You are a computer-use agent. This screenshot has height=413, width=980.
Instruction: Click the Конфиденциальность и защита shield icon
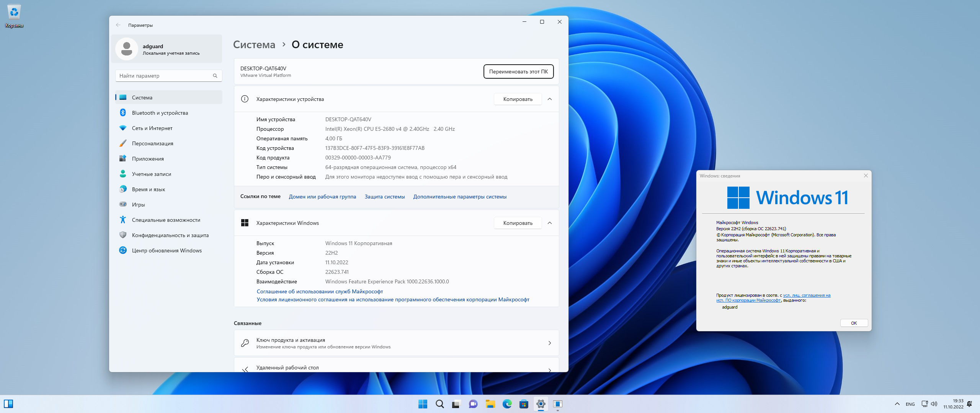(123, 235)
